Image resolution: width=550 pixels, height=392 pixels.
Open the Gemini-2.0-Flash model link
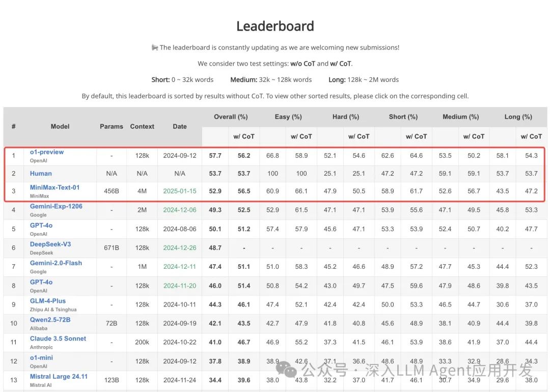[56, 263]
